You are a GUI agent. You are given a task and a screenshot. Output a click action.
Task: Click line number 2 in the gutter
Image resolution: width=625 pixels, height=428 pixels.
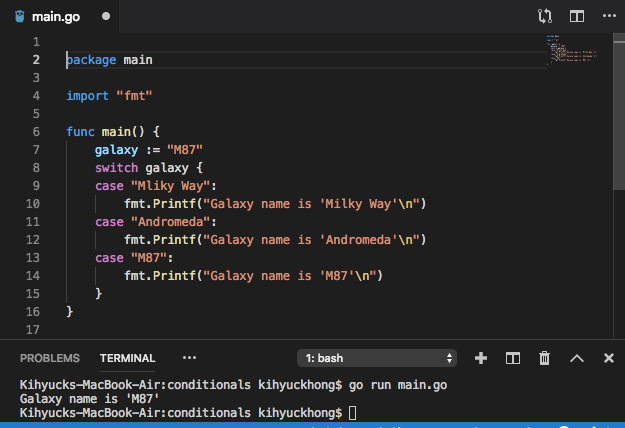(x=36, y=60)
